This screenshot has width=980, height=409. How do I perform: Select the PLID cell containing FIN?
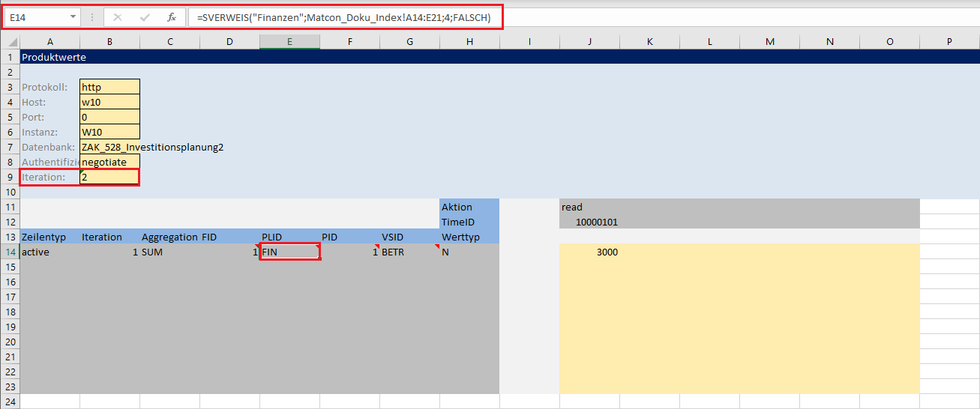click(289, 252)
